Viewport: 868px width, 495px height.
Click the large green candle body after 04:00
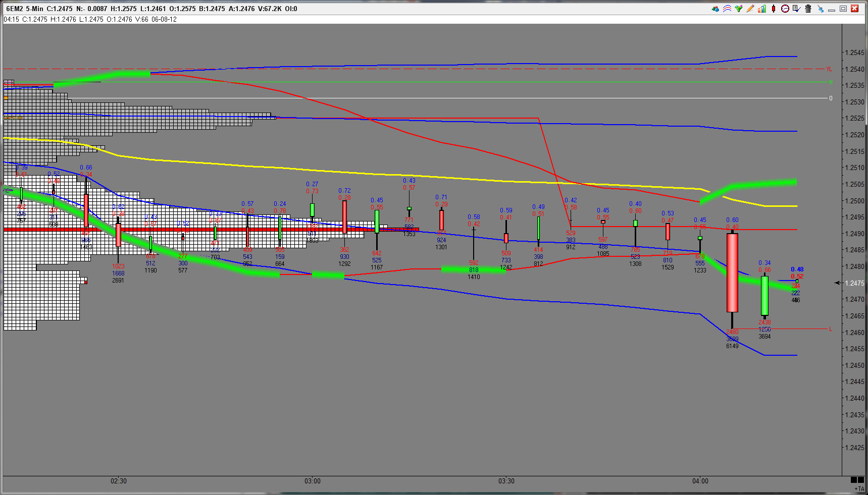pyautogui.click(x=764, y=296)
